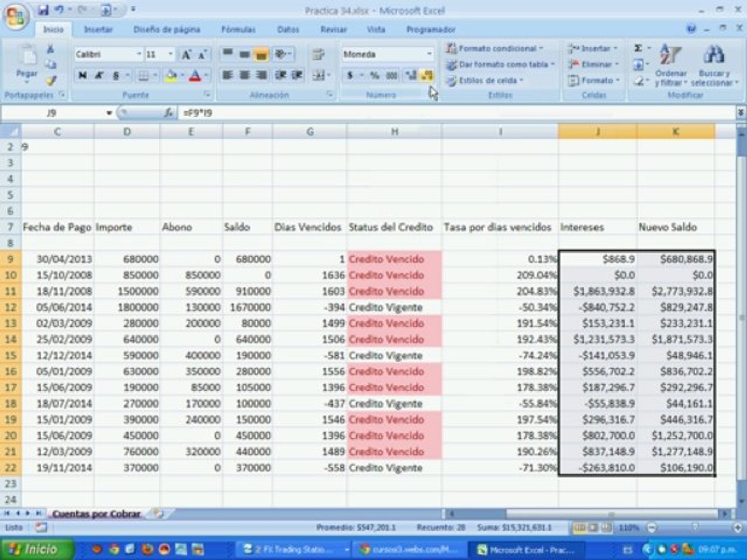This screenshot has height=560, width=747.
Task: Increase the font size
Action: [x=186, y=54]
